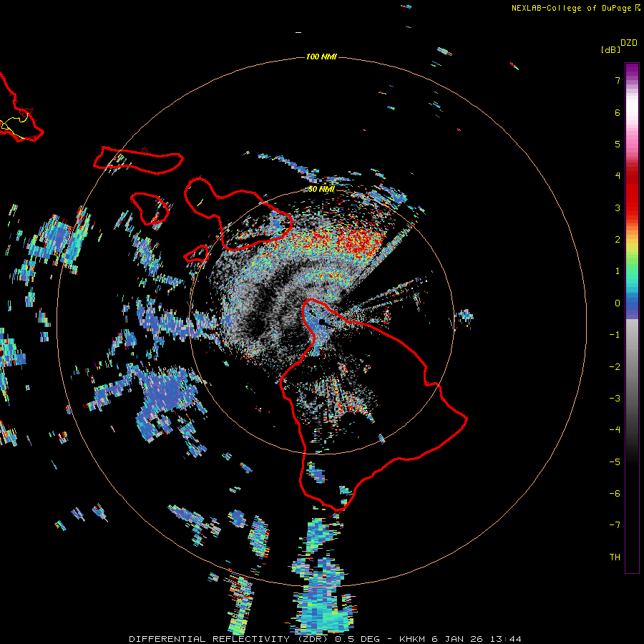Click the 100 NMI range ring label

[x=321, y=57]
